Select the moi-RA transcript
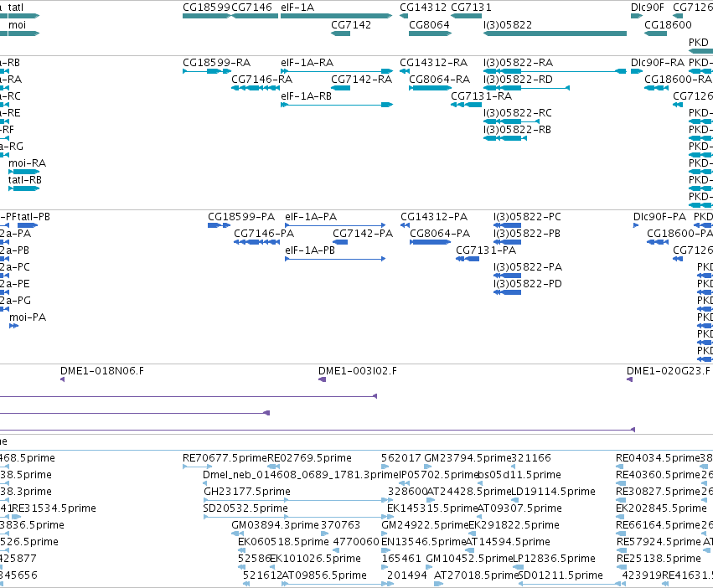Viewport: 713px width, 588px height. coord(24,172)
